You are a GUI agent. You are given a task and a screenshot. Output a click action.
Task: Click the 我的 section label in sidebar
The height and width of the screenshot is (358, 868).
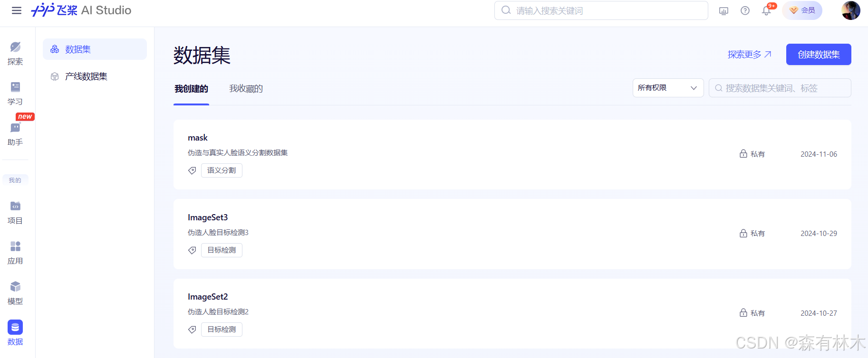pyautogui.click(x=15, y=180)
